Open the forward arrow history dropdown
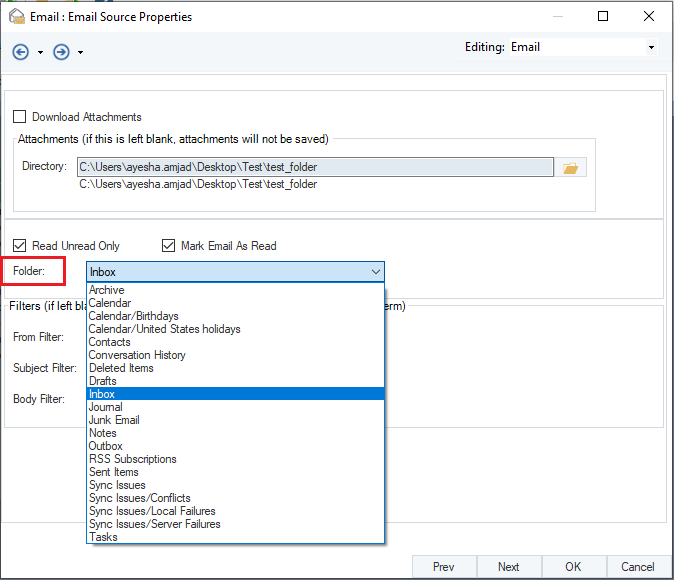 click(80, 53)
